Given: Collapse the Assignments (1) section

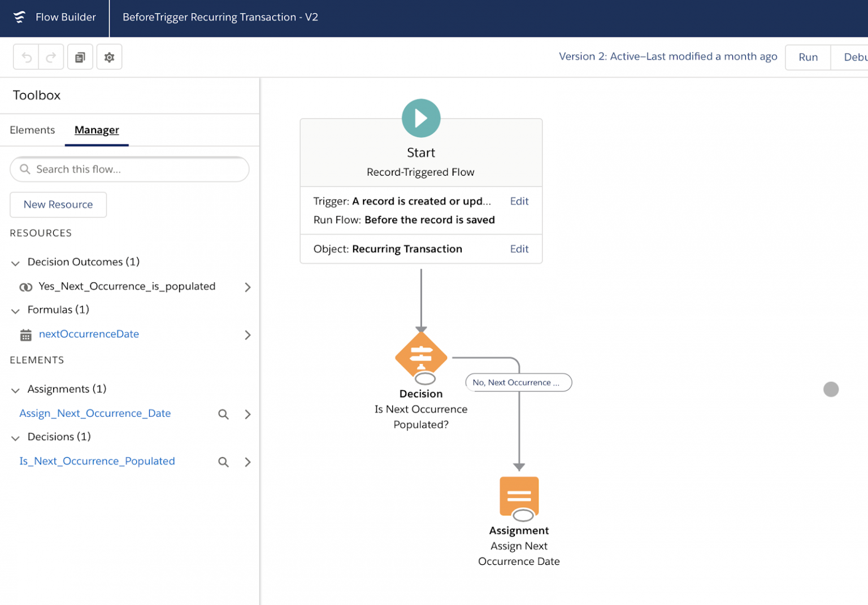Looking at the screenshot, I should 16,390.
